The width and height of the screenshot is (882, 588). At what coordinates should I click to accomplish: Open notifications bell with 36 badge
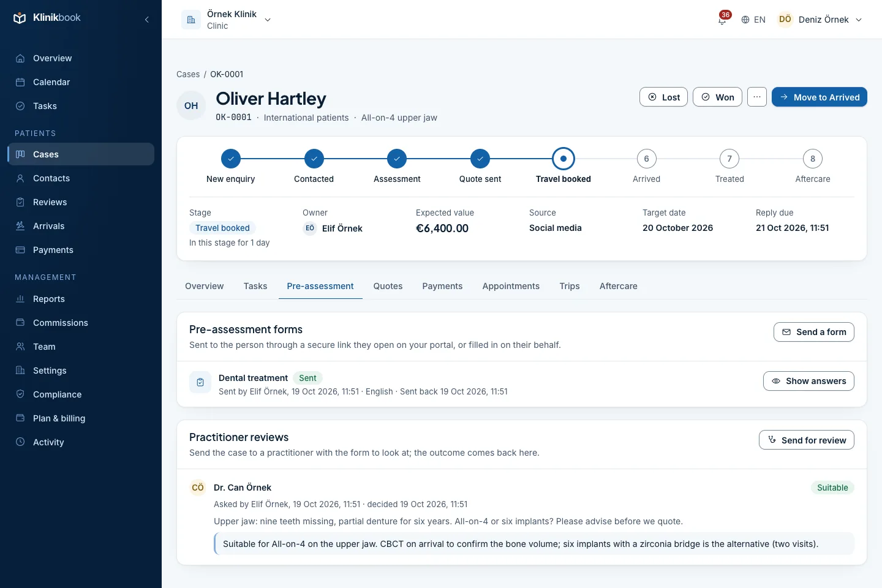coord(723,19)
